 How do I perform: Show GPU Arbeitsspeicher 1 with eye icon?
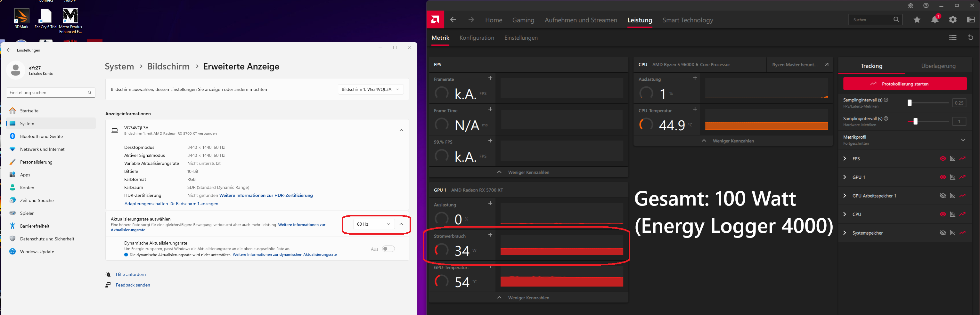(x=943, y=196)
